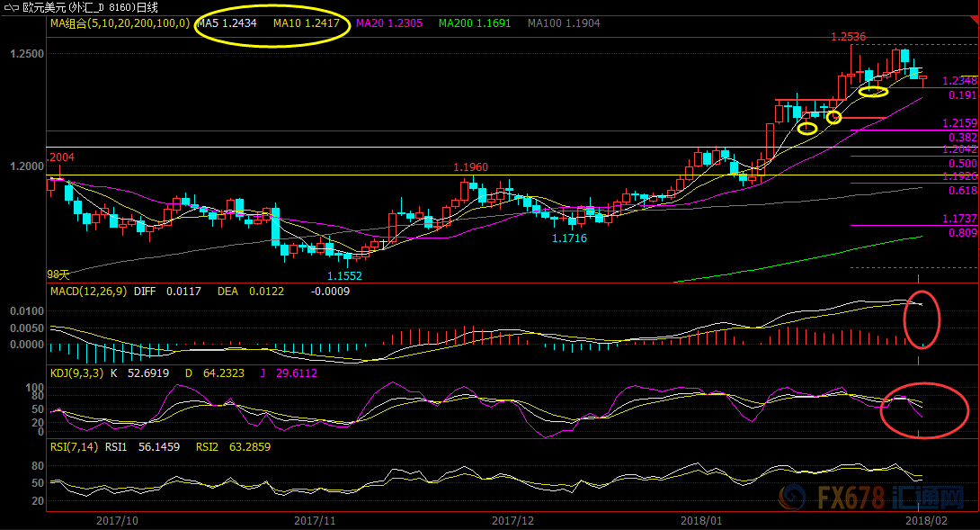Open the MA组合(5,10,20,200,100,0) indicator settings
Image resolution: width=980 pixels, height=530 pixels.
click(120, 22)
